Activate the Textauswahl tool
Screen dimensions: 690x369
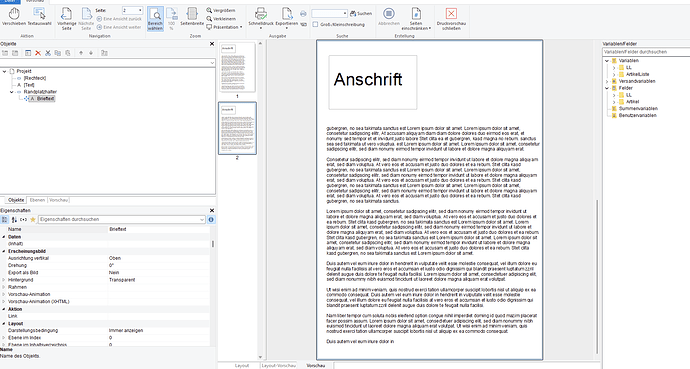pos(40,17)
